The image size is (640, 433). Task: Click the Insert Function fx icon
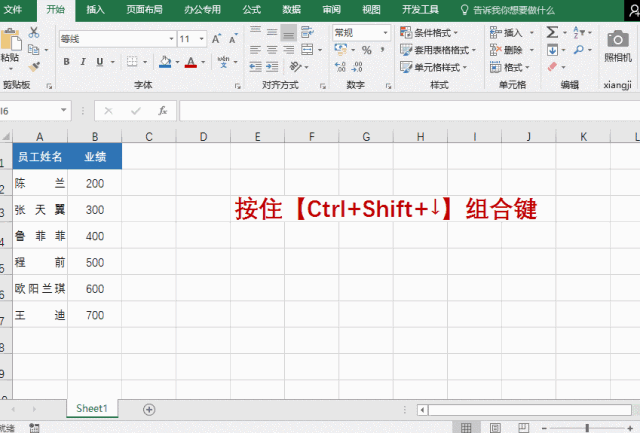(x=162, y=111)
